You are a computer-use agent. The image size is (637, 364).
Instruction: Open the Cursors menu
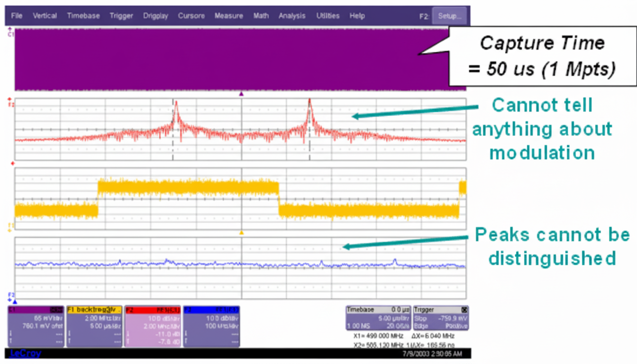point(191,16)
